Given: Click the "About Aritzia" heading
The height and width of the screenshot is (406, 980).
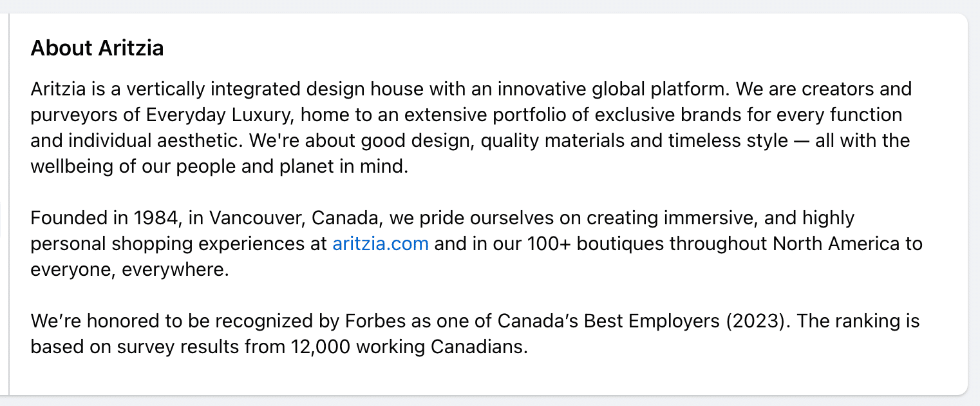Looking at the screenshot, I should 97,48.
